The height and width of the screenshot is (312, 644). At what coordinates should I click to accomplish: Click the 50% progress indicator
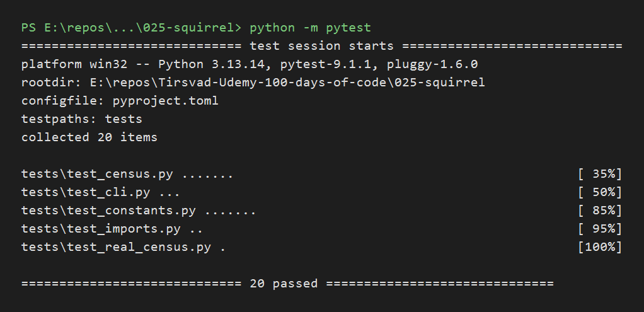point(600,192)
